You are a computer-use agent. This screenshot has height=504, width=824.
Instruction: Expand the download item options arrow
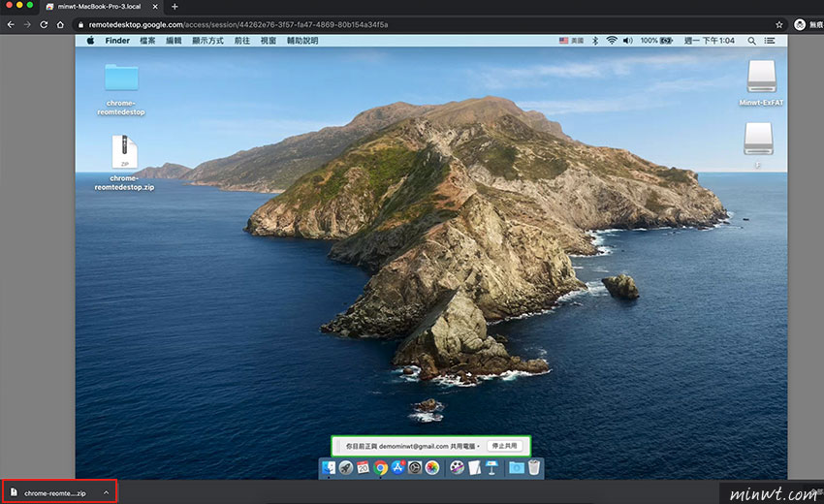(x=107, y=493)
